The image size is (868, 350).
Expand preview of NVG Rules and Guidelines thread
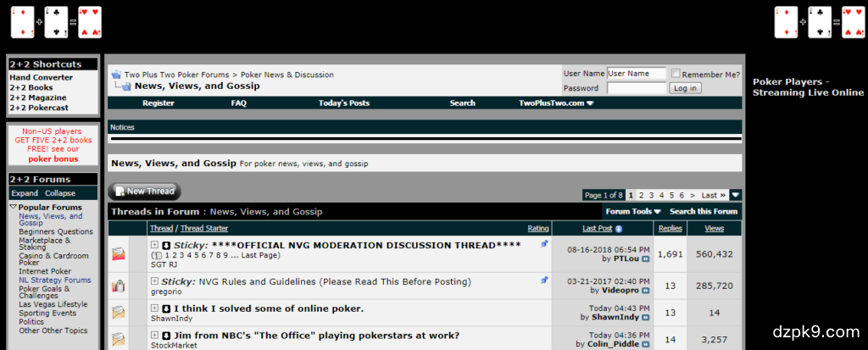pyautogui.click(x=154, y=281)
